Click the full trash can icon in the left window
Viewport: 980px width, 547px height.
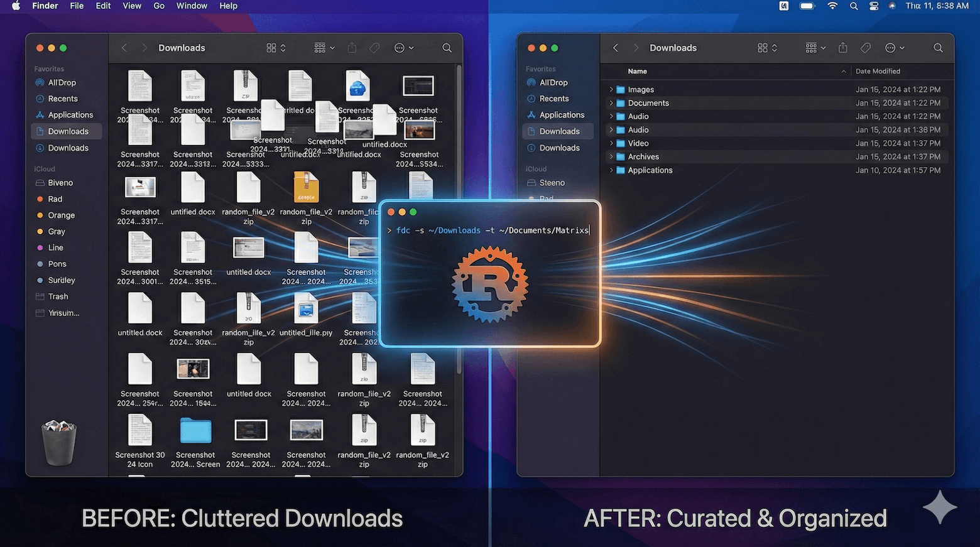pos(59,443)
